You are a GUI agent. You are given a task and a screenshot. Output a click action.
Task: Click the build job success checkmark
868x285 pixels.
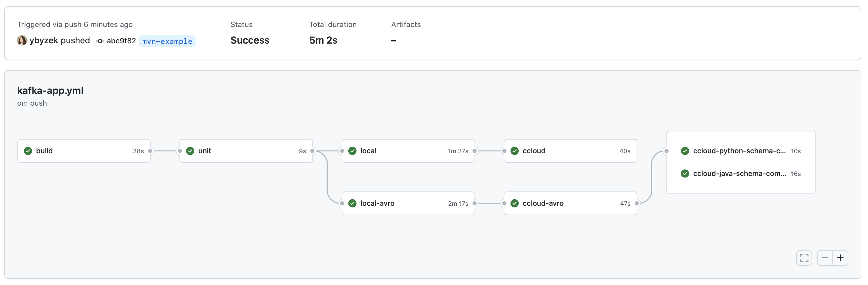pyautogui.click(x=28, y=151)
